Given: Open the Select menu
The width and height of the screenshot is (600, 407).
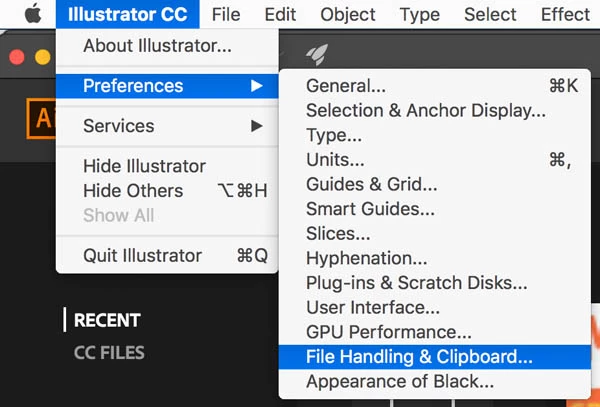Looking at the screenshot, I should [x=490, y=14].
